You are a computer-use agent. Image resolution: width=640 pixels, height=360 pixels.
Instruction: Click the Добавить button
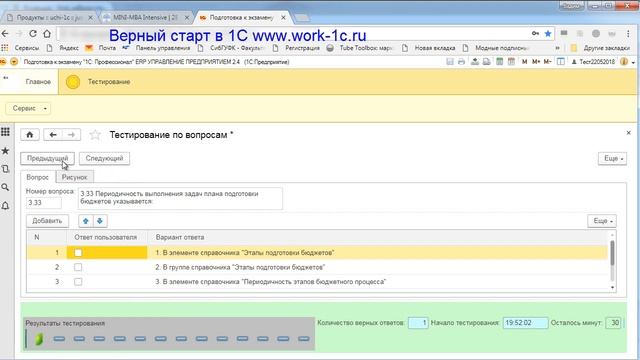(x=47, y=221)
